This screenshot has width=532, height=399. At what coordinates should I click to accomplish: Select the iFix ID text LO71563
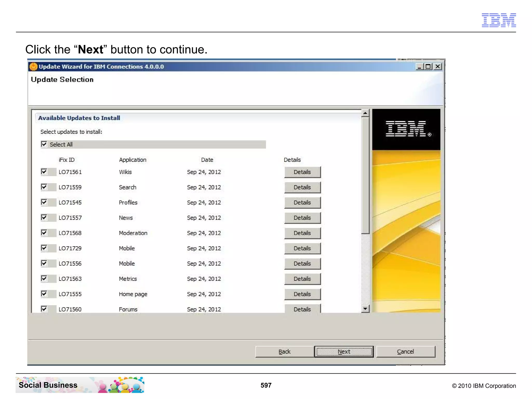pyautogui.click(x=70, y=279)
